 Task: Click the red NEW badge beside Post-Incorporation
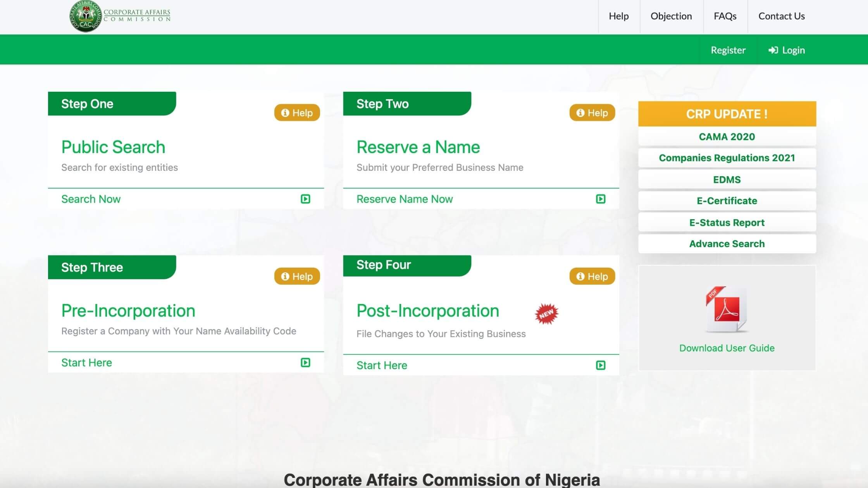tap(546, 314)
